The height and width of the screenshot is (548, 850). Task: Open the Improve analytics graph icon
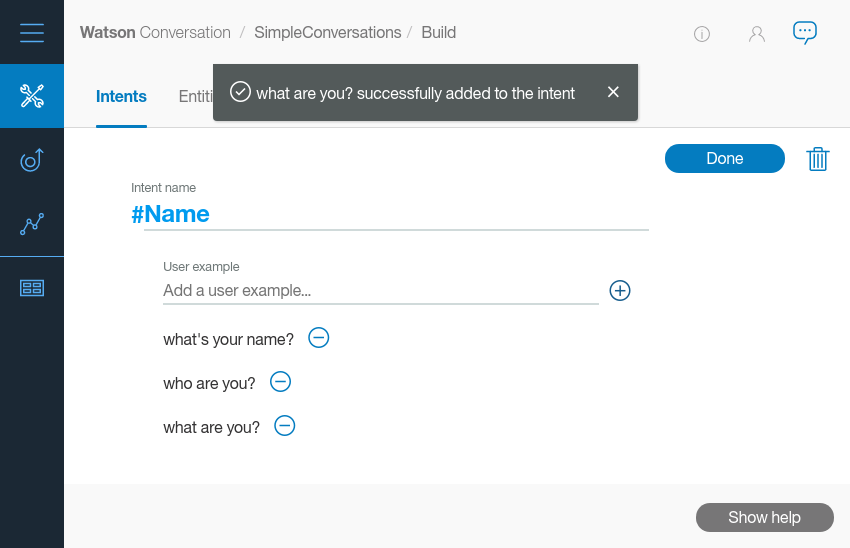click(32, 224)
